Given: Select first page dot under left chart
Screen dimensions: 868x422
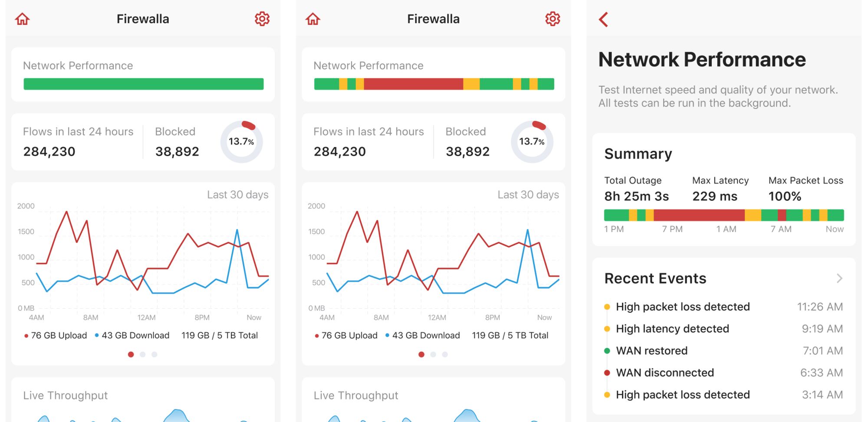Looking at the screenshot, I should (x=131, y=354).
